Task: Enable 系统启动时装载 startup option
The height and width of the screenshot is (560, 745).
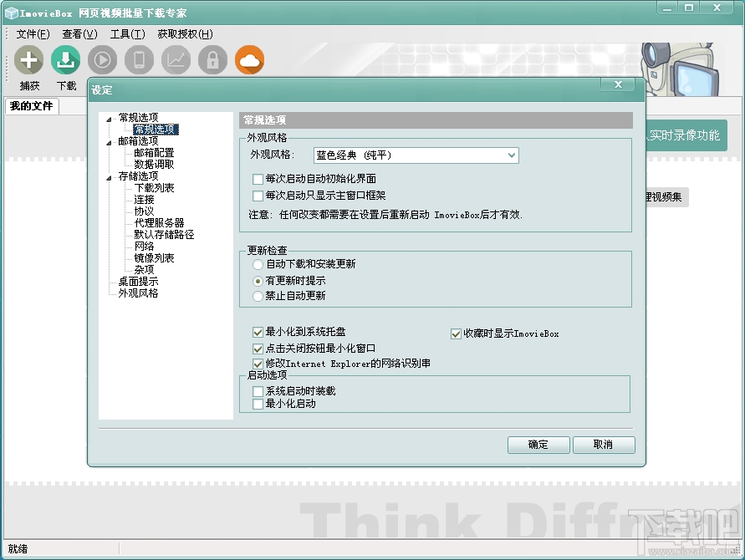Action: coord(257,389)
